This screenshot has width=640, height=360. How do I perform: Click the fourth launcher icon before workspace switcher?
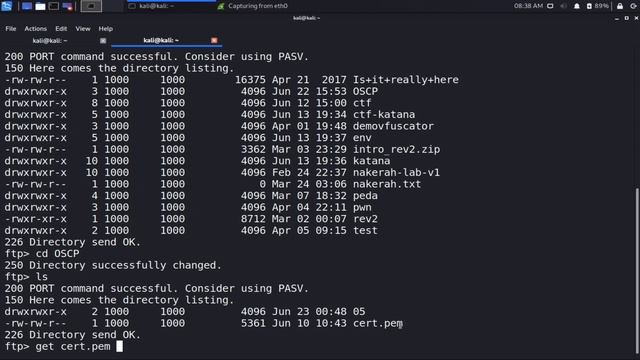point(67,6)
